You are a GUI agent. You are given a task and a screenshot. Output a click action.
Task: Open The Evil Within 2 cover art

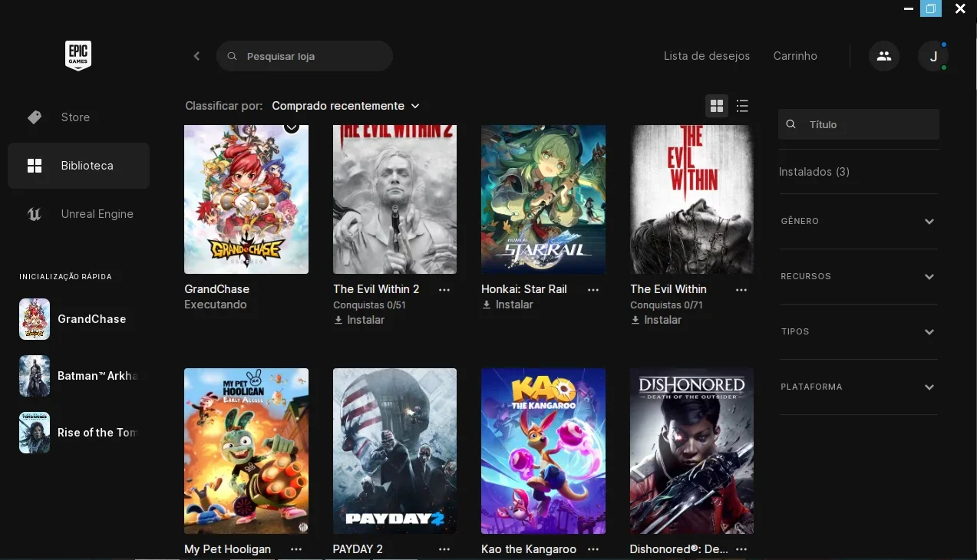coord(394,199)
